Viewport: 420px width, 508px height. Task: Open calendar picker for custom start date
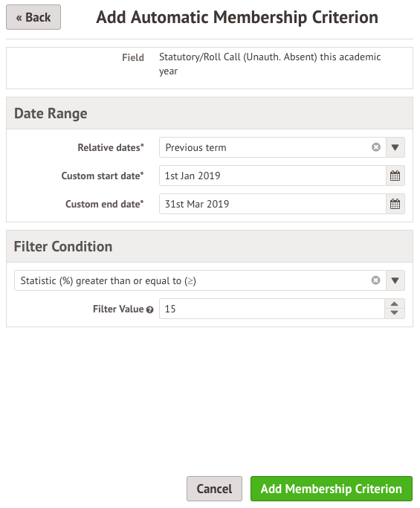pyautogui.click(x=395, y=176)
